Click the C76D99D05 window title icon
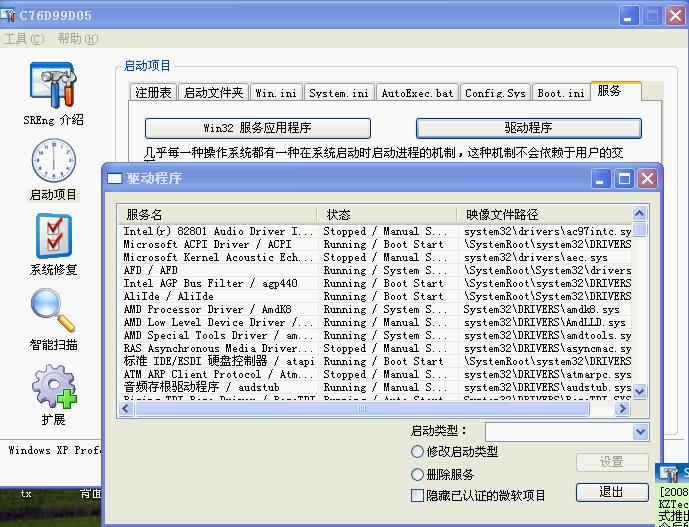This screenshot has width=689, height=527. pyautogui.click(x=7, y=15)
